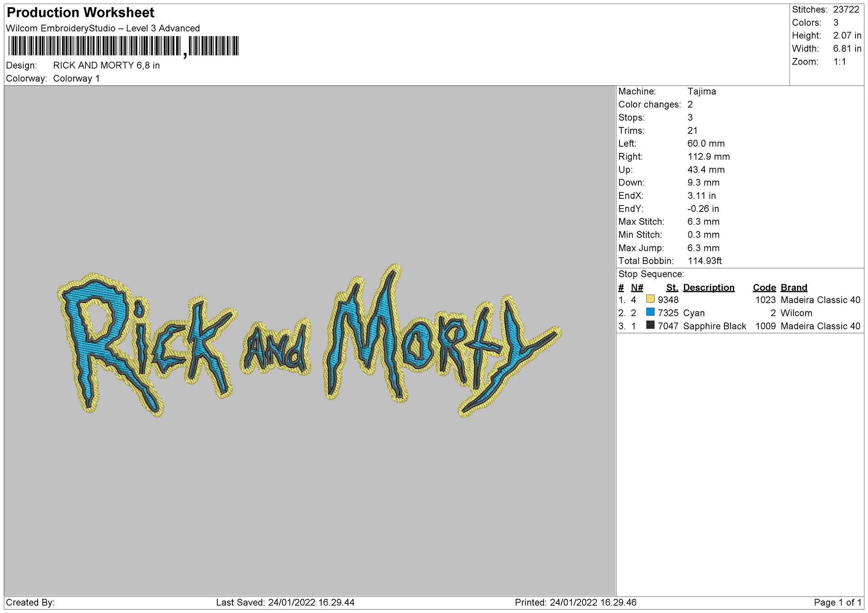Click the Design name 'RICK AND MORTY 6,8 in'
This screenshot has width=868, height=613.
click(106, 66)
